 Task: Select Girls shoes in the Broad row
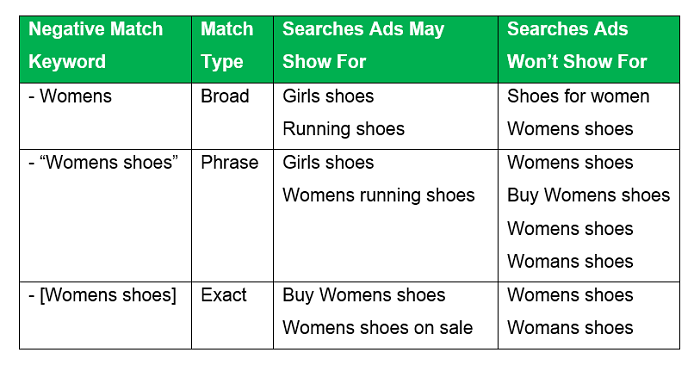[328, 96]
